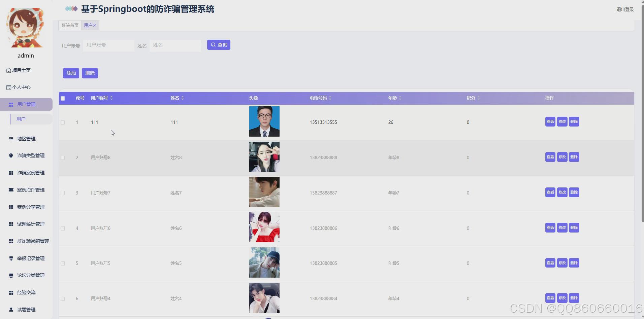Image resolution: width=644 pixels, height=319 pixels.
Task: Click 查看 for 用户账号5
Action: click(550, 263)
